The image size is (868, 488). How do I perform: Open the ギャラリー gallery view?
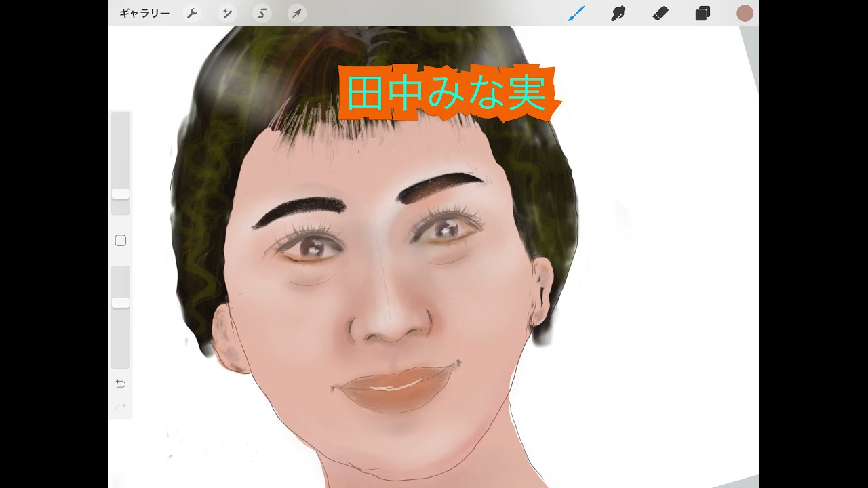click(x=144, y=14)
